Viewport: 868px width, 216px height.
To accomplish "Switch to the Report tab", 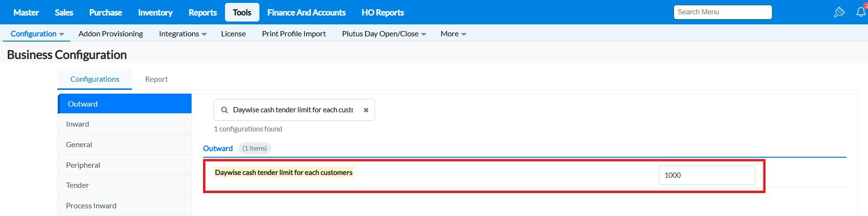I will point(156,79).
